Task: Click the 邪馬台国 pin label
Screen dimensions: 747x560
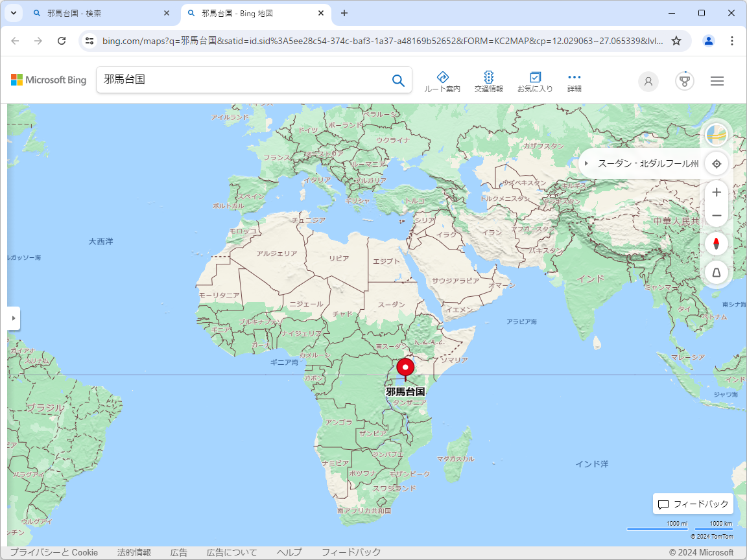Action: [405, 391]
